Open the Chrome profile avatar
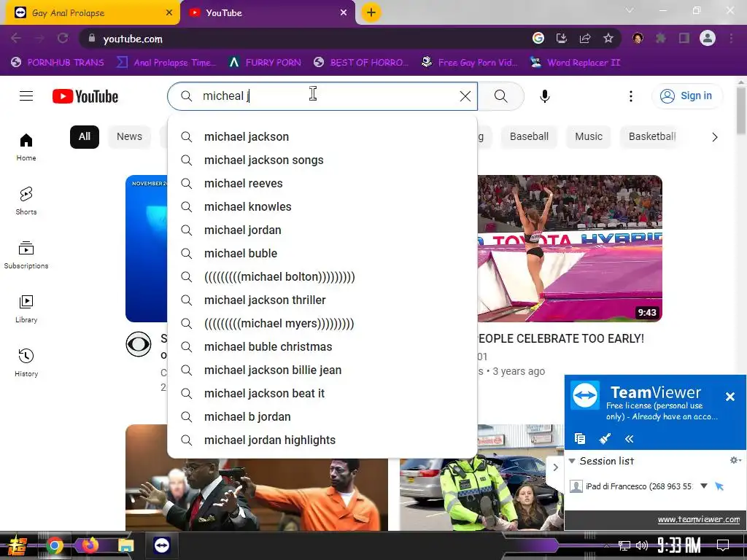 708,38
